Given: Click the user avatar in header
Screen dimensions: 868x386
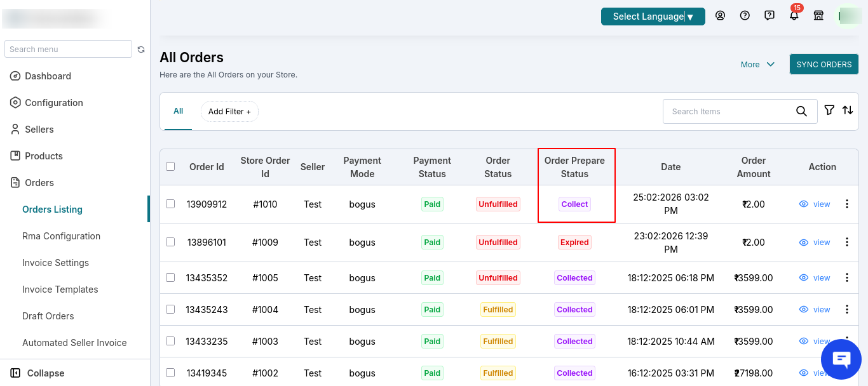Looking at the screenshot, I should tap(850, 16).
